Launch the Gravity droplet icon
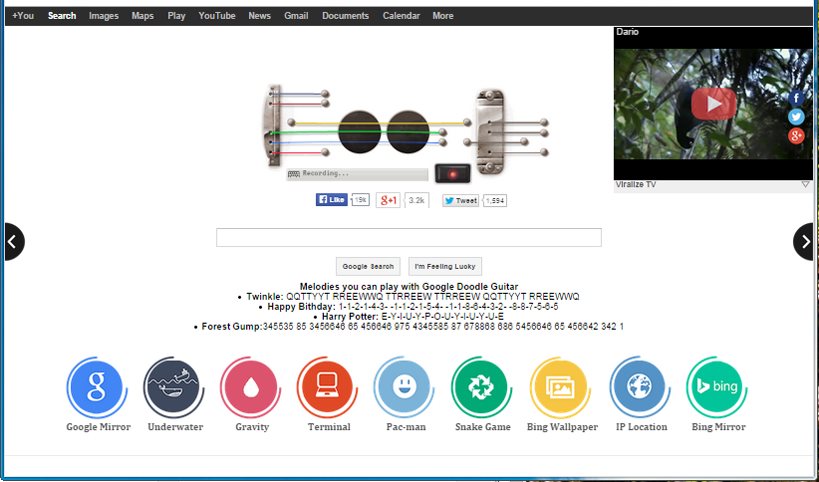 click(x=250, y=387)
